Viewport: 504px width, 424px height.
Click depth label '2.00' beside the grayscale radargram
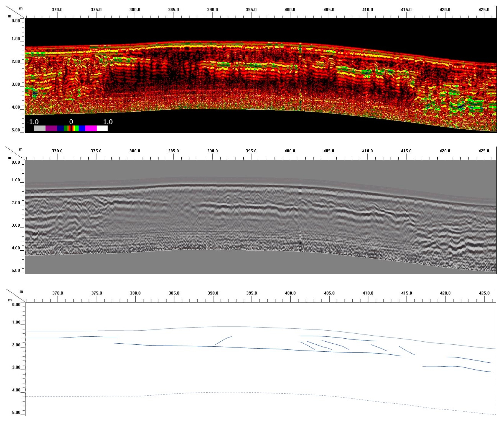pos(16,203)
